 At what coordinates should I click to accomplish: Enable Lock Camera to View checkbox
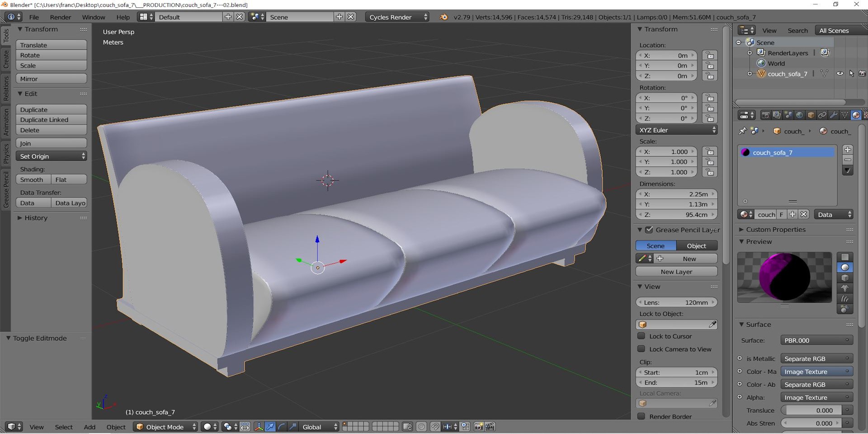click(641, 349)
